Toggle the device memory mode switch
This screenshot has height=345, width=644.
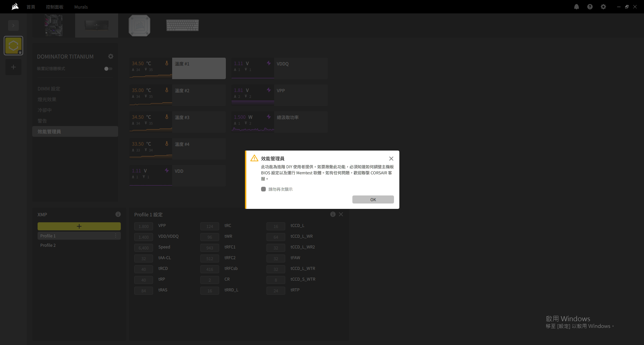pos(108,69)
